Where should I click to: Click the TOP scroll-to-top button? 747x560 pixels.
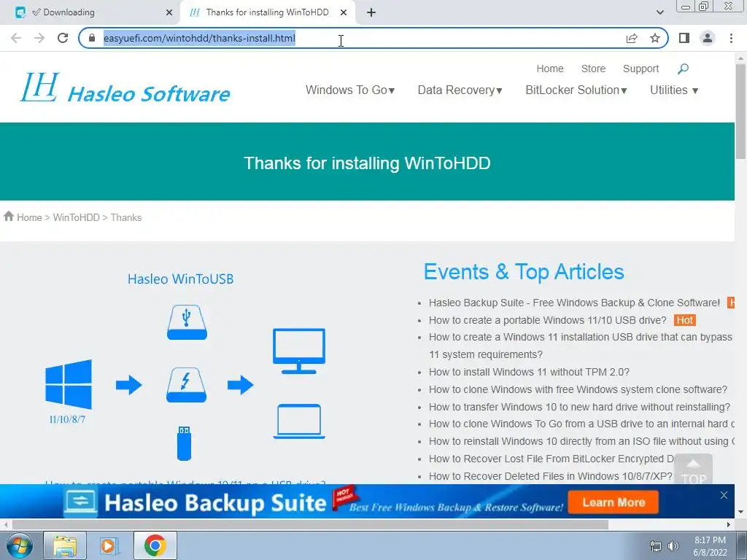693,470
